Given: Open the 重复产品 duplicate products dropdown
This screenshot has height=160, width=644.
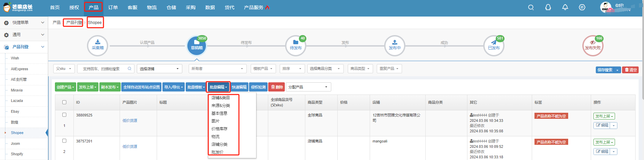Looking at the screenshot, I should click(x=389, y=69).
